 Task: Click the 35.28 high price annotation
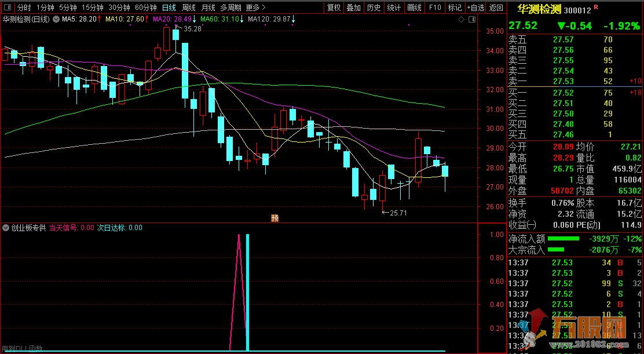[x=192, y=29]
